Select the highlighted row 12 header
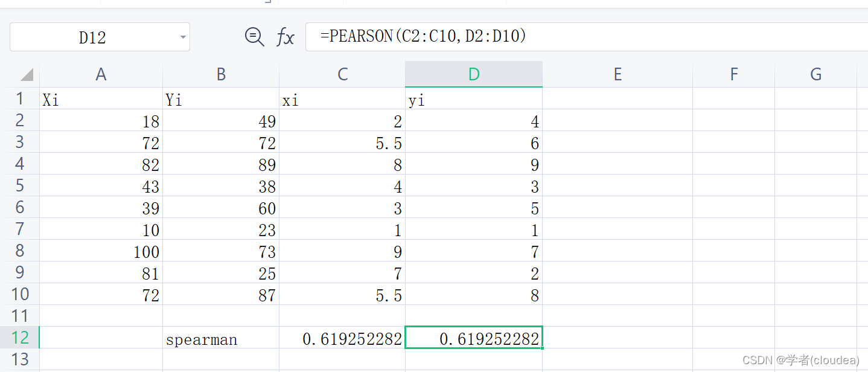 click(20, 338)
